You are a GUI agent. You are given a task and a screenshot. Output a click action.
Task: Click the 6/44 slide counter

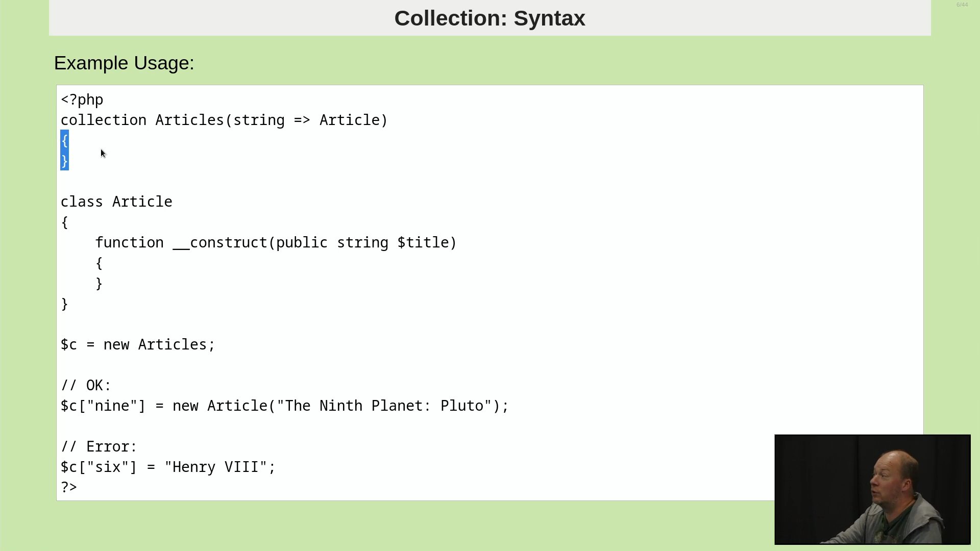962,5
